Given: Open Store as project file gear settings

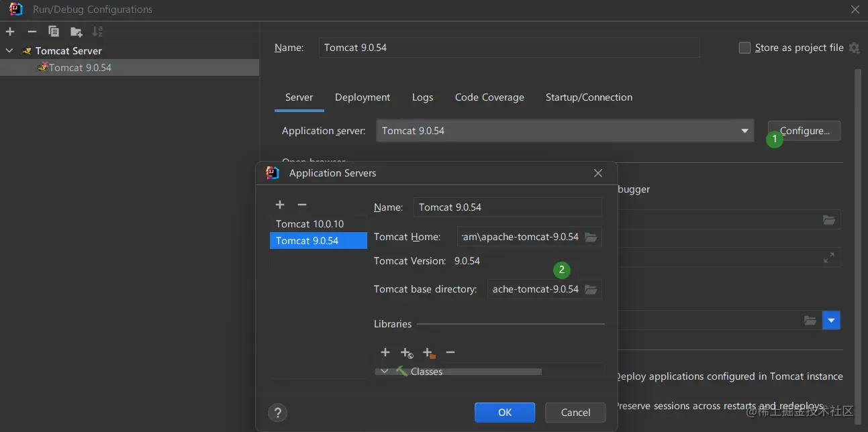Looking at the screenshot, I should click(854, 48).
